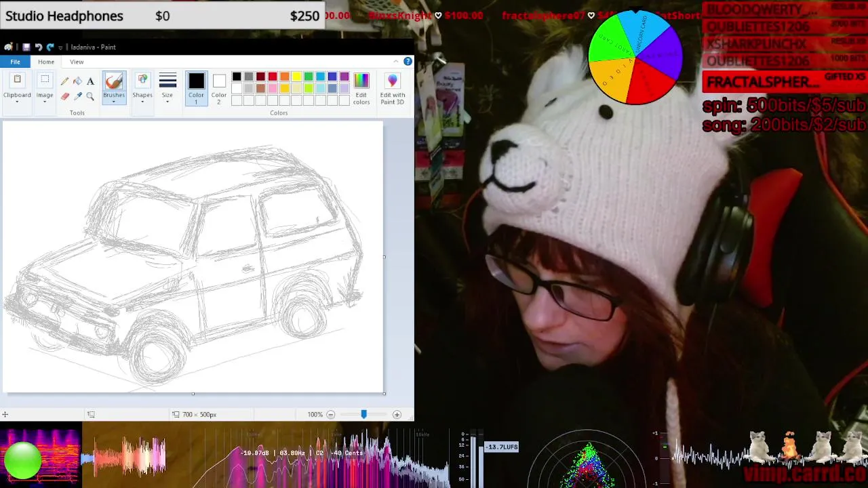Select the Text tool
The width and height of the screenshot is (868, 488).
(x=90, y=81)
